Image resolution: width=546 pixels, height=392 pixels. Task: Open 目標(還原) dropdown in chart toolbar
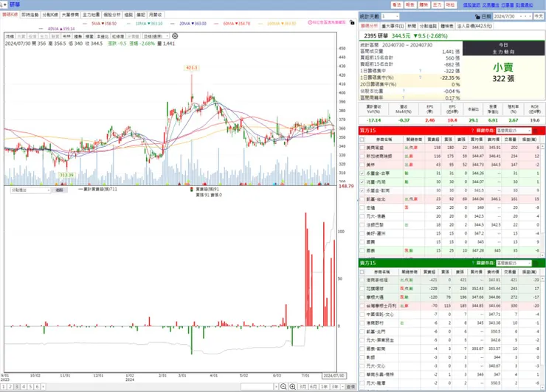(156, 36)
